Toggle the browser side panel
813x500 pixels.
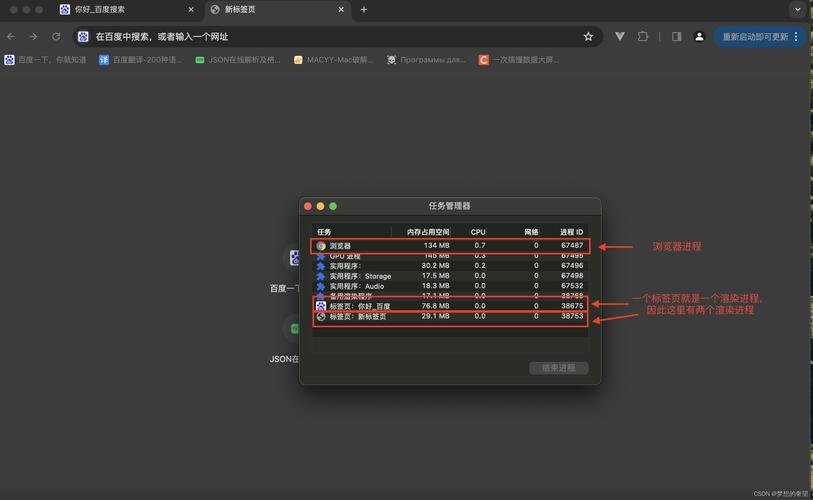click(676, 36)
